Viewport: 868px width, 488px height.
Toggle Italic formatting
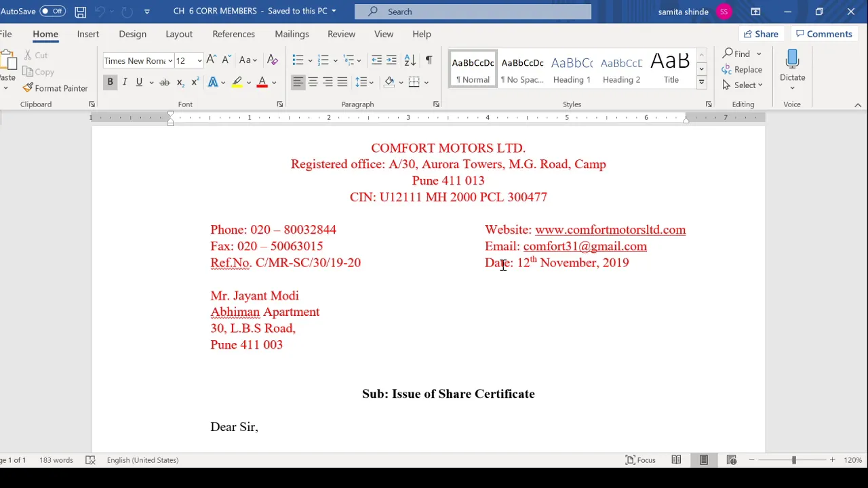point(125,82)
